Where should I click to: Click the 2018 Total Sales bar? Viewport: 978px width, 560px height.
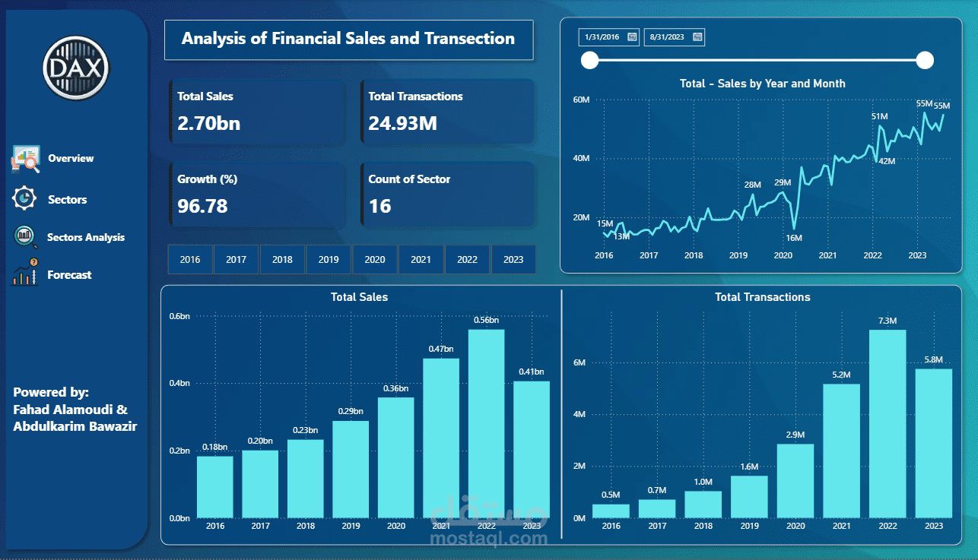(306, 479)
